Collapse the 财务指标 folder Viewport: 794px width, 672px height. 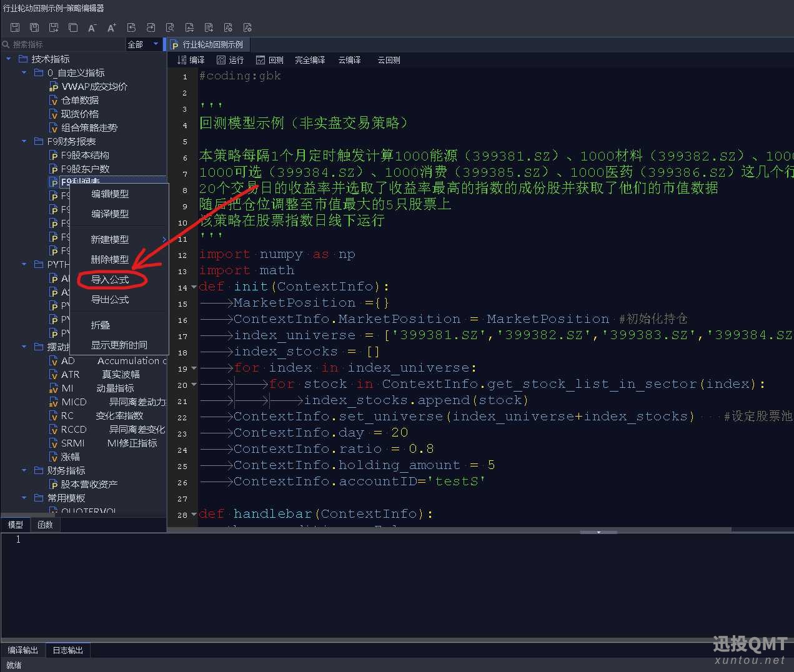[x=24, y=470]
